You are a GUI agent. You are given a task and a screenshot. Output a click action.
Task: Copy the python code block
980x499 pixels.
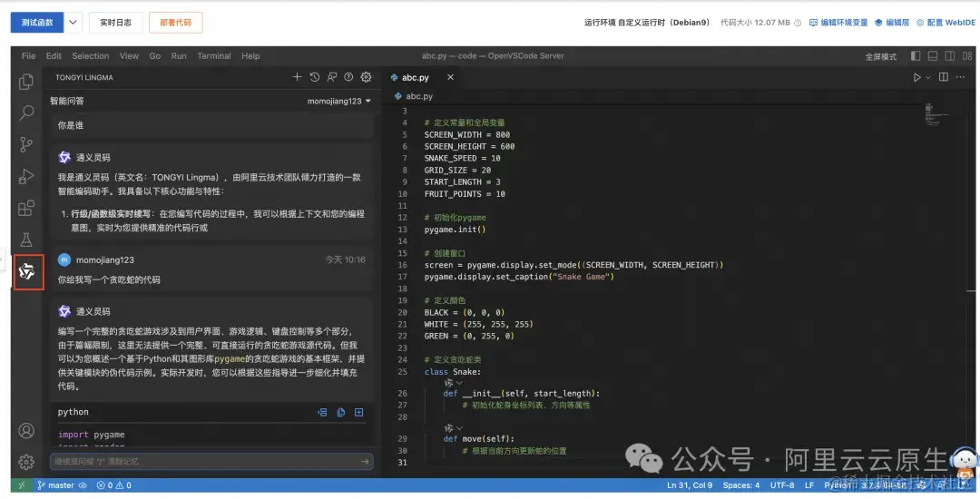340,412
